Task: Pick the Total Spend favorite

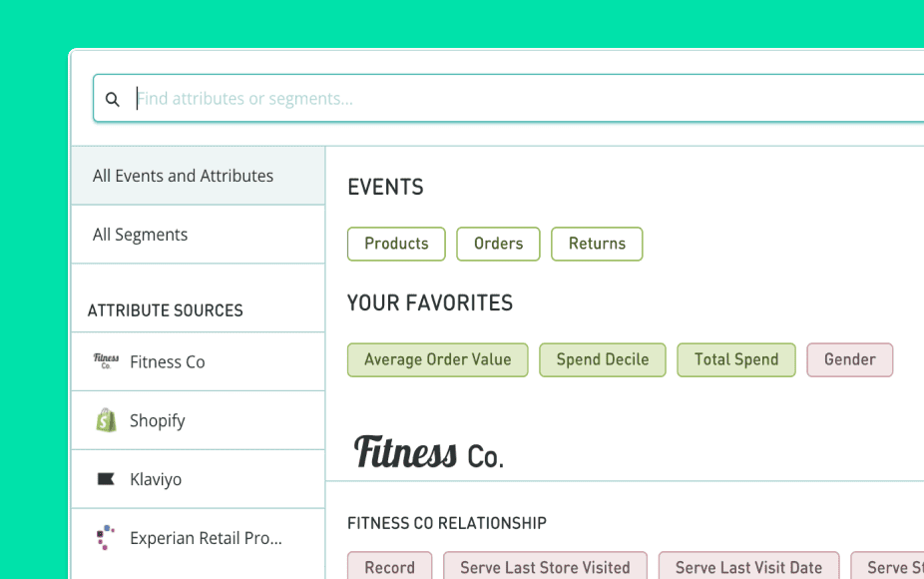Action: pyautogui.click(x=736, y=359)
